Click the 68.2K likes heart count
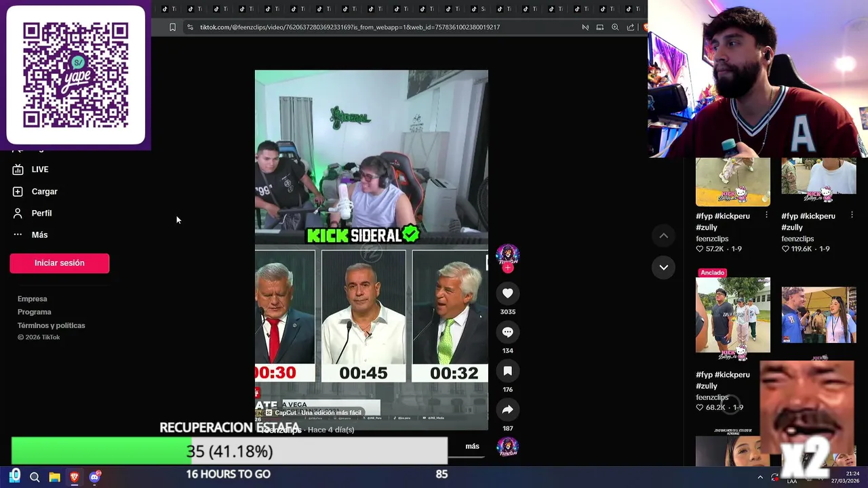Screen dimensions: 868x488 click(711, 407)
